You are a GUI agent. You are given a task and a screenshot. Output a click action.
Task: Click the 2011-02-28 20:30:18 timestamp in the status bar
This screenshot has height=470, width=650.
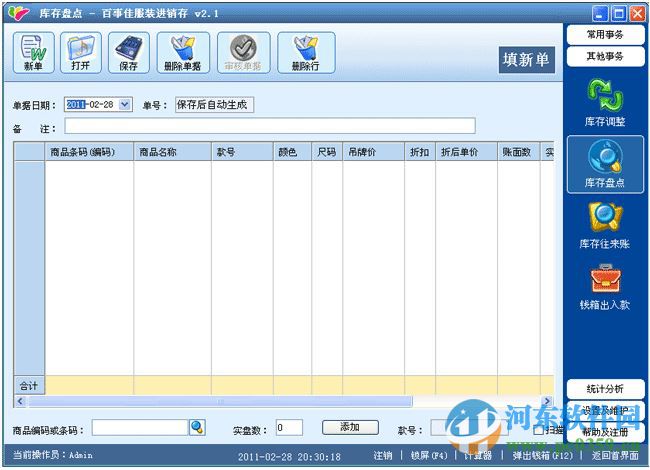coord(289,456)
